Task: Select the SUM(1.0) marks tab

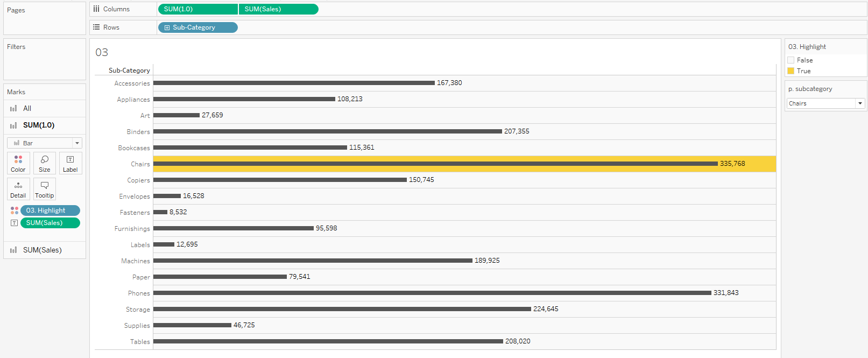Action: click(x=39, y=125)
